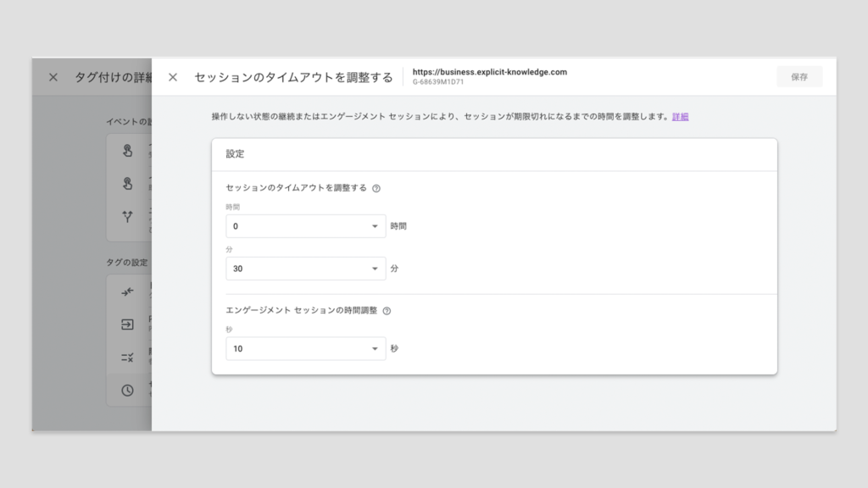Close the タグ付けの詳細 background panel
Image resolution: width=868 pixels, height=488 pixels.
[x=53, y=77]
